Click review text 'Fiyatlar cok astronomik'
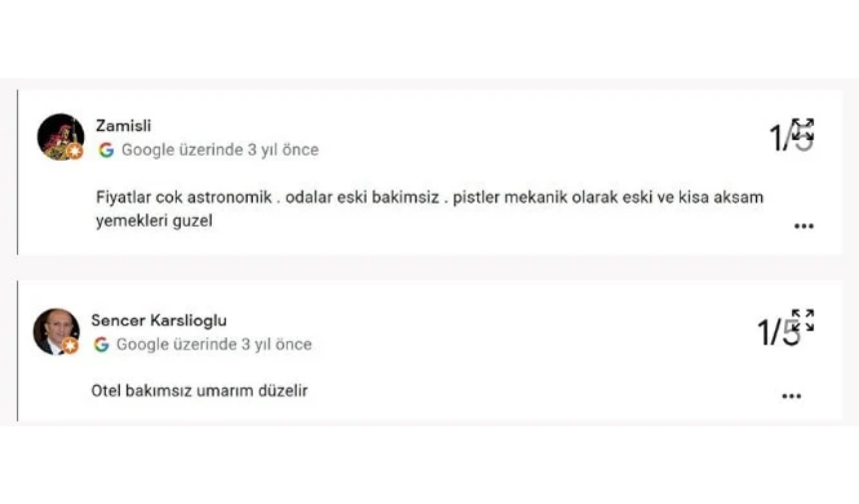Image resolution: width=859 pixels, height=504 pixels. click(x=184, y=197)
